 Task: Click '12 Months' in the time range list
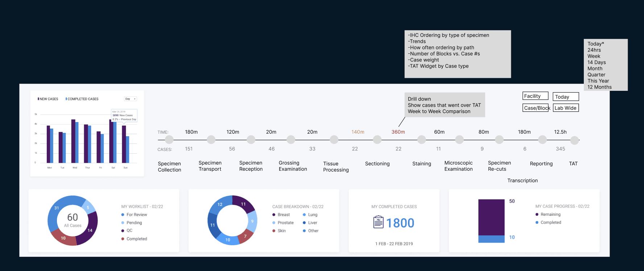click(599, 87)
